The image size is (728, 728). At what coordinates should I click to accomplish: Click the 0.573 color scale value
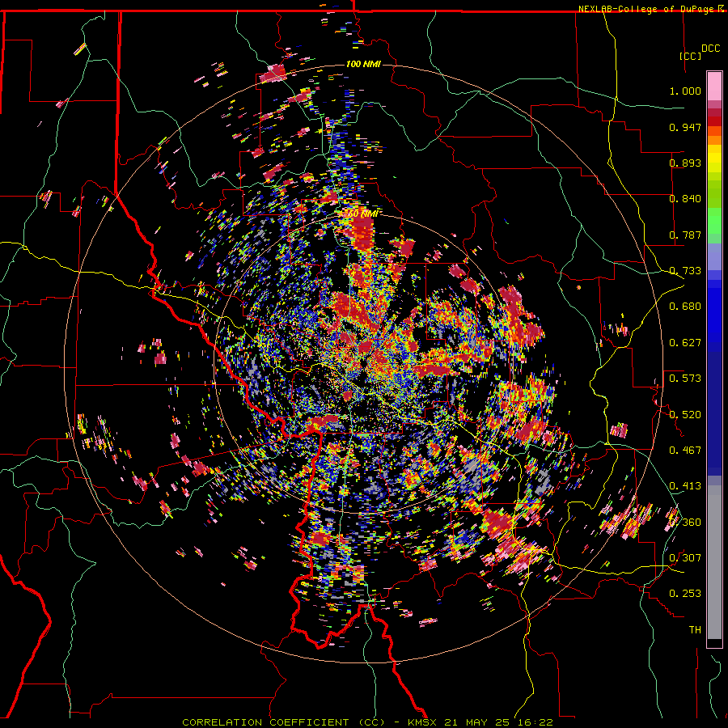[685, 379]
